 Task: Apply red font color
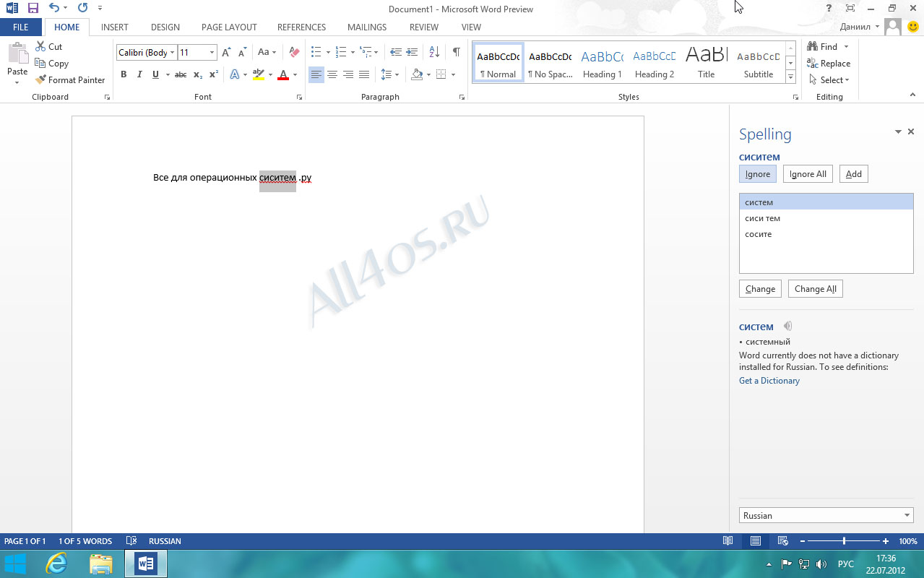coord(283,74)
